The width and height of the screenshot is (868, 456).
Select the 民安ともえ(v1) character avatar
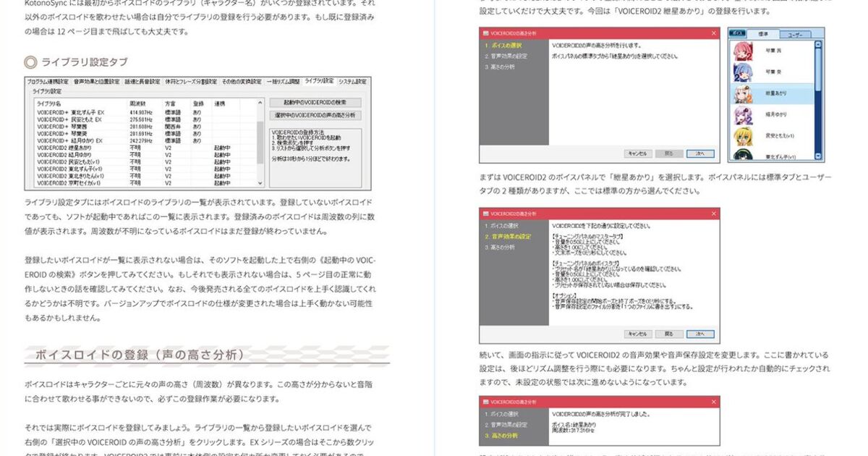[x=744, y=136]
